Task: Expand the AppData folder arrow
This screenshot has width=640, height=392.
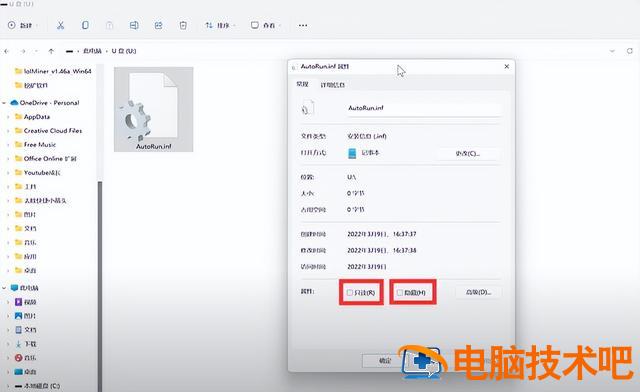Action: pyautogui.click(x=8, y=117)
